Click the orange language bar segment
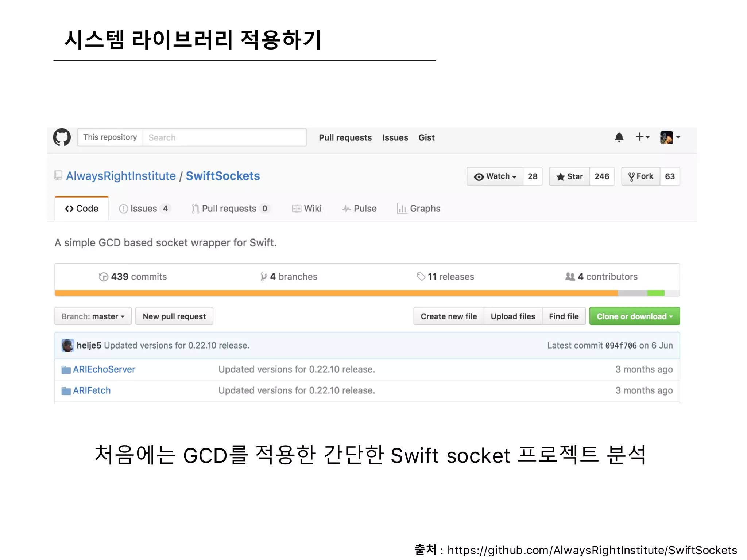747x560 pixels. (336, 293)
